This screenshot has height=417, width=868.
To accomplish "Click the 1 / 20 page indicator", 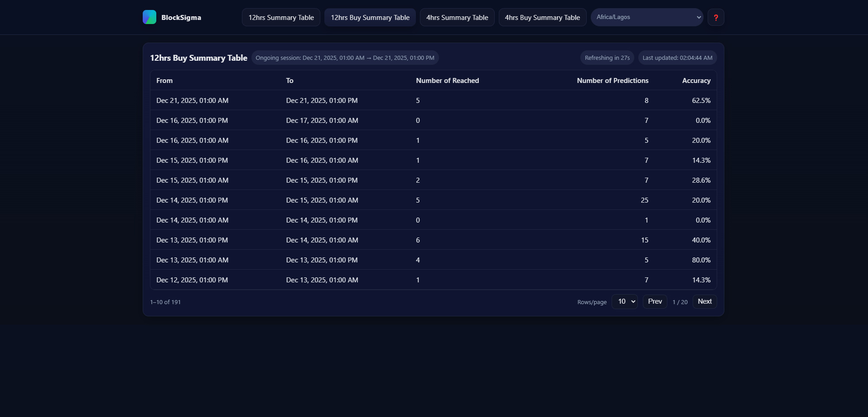I will click(x=680, y=302).
